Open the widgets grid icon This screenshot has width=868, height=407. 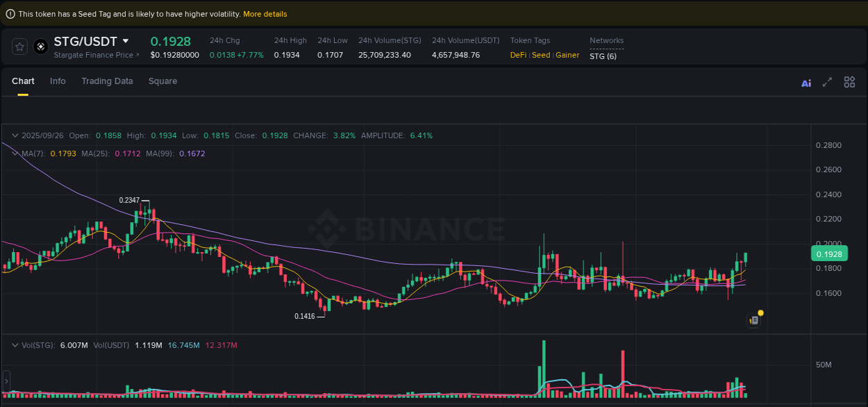point(849,82)
